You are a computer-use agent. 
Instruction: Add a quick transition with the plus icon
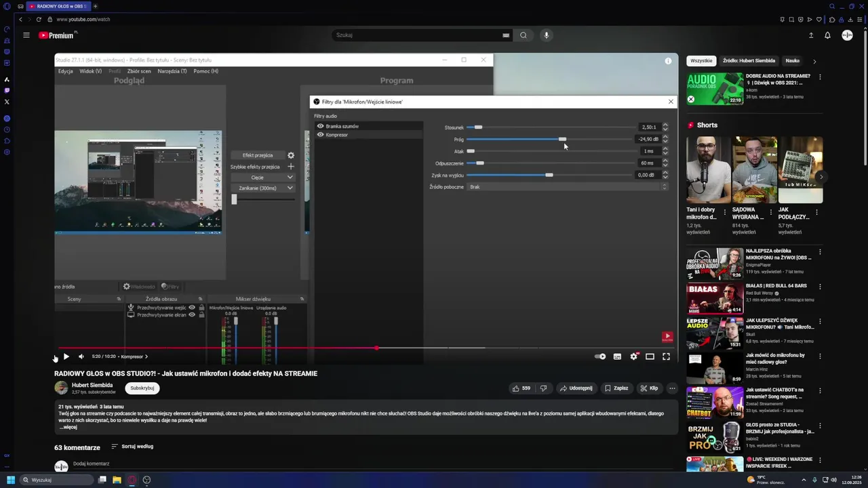point(291,167)
